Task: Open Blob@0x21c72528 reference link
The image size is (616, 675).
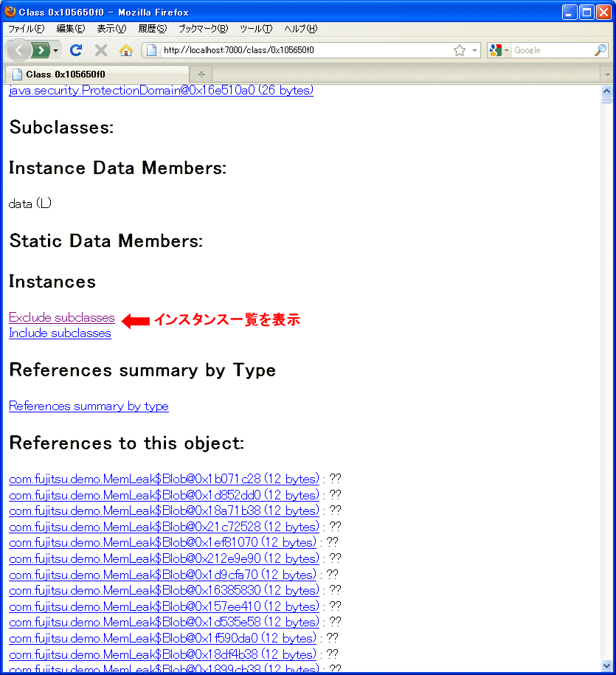Action: tap(164, 527)
